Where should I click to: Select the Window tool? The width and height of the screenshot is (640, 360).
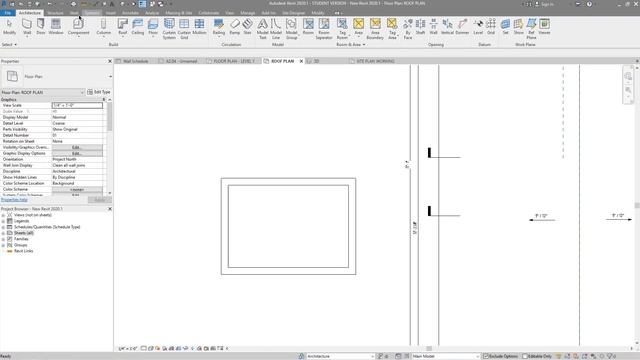pyautogui.click(x=56, y=27)
